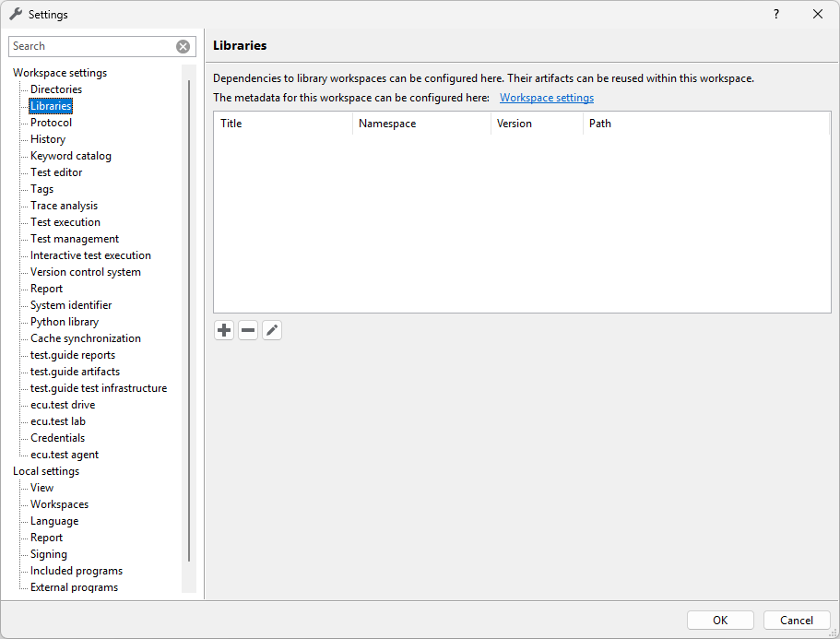Select Directories in the settings tree
Screen dimensions: 840x639
pos(56,89)
